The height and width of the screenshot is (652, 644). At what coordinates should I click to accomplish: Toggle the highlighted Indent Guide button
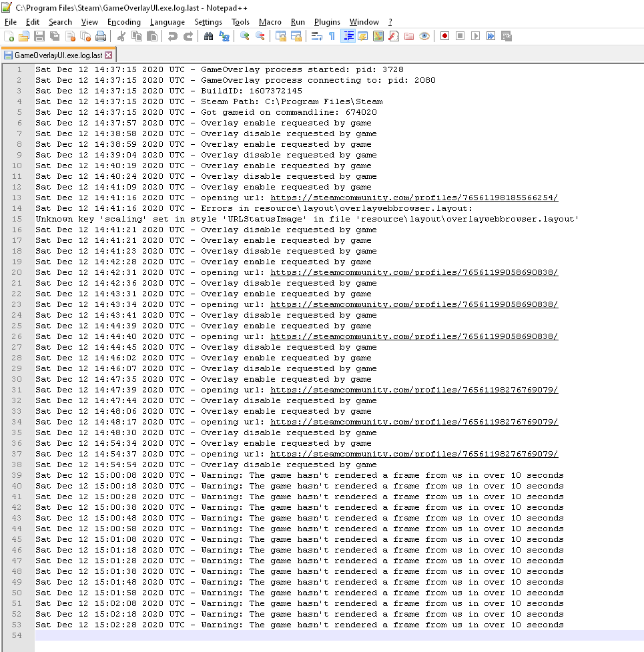(x=348, y=37)
